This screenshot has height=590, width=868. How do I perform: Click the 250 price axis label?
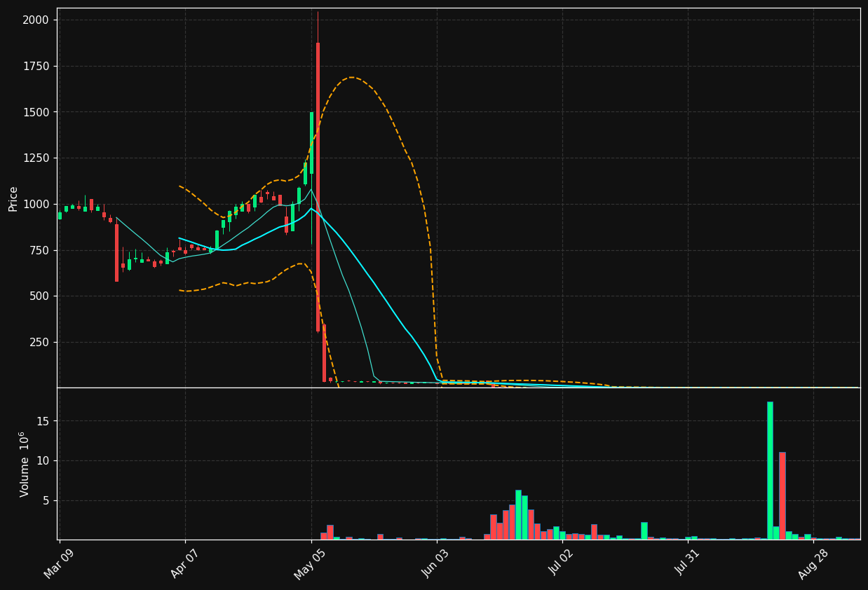coord(38,342)
